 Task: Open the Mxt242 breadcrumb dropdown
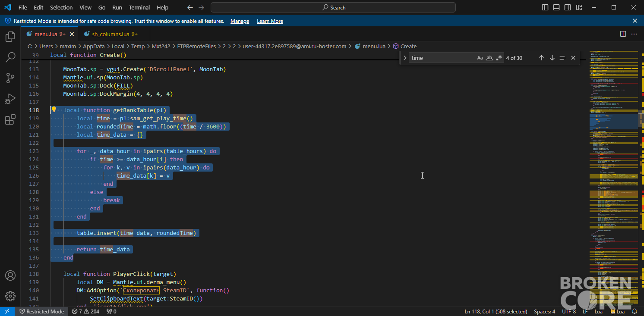click(x=161, y=46)
